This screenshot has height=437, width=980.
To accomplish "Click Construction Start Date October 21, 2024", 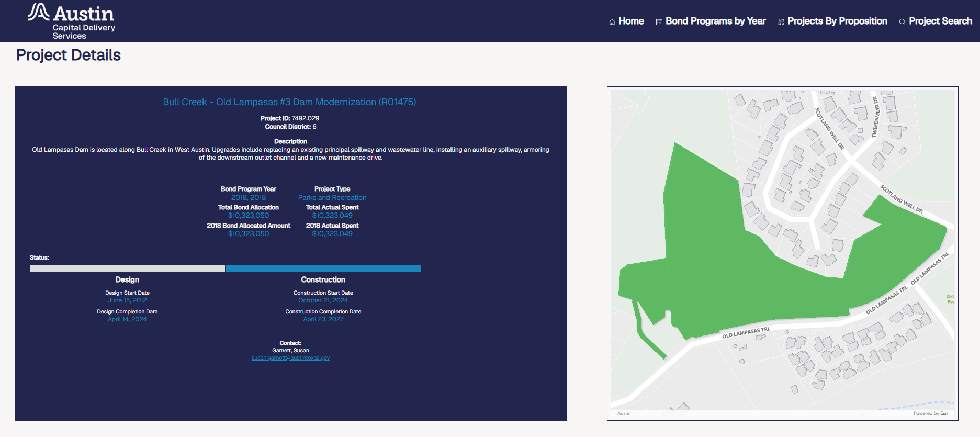I will click(323, 300).
